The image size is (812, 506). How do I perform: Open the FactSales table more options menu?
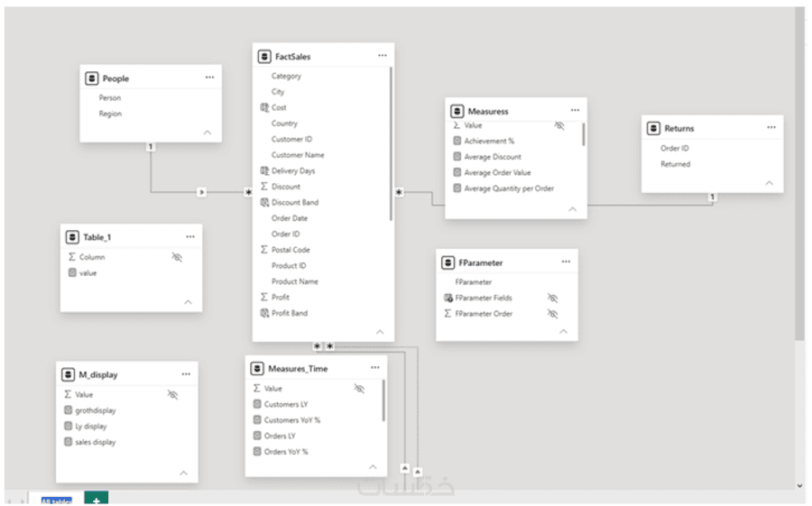[383, 55]
